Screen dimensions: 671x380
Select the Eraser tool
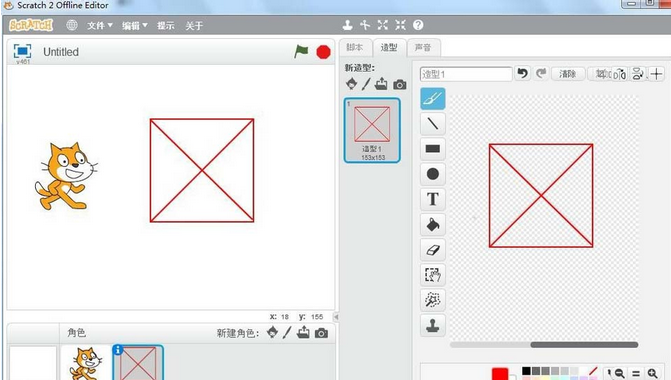[433, 250]
